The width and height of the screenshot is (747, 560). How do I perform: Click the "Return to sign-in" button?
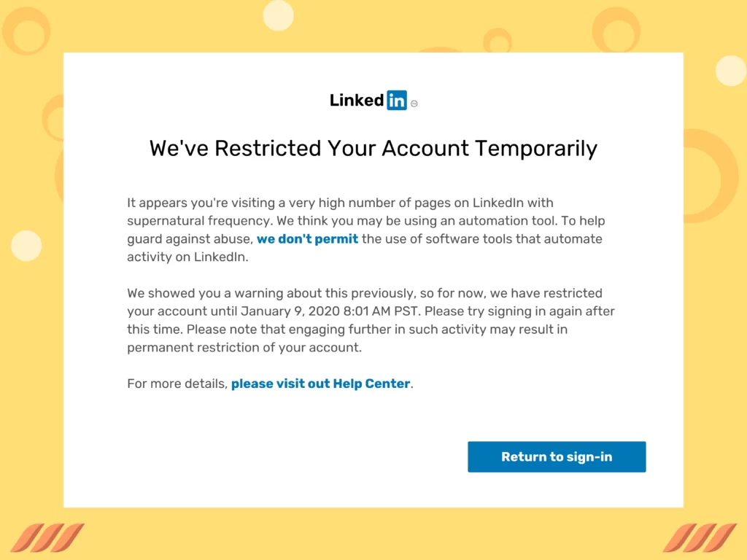[557, 456]
